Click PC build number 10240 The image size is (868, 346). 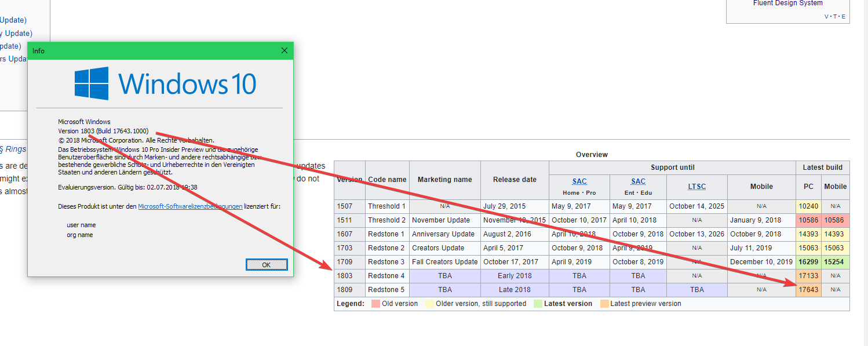point(808,206)
